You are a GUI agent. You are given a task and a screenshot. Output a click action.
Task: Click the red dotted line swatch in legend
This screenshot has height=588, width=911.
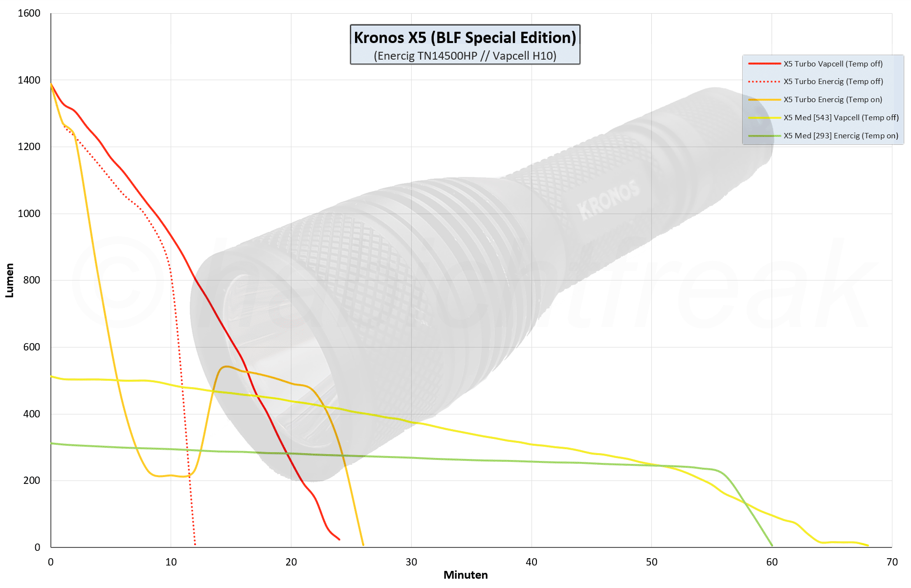click(x=764, y=82)
